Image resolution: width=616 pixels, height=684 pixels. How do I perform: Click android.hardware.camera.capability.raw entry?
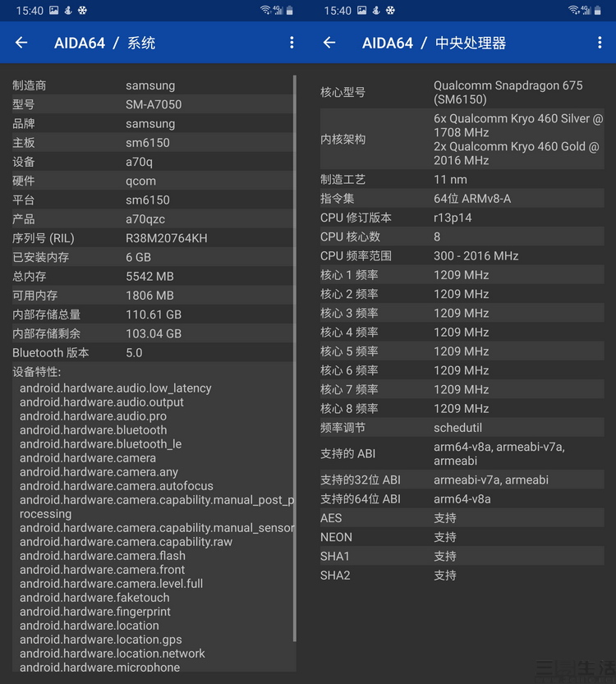click(x=126, y=542)
